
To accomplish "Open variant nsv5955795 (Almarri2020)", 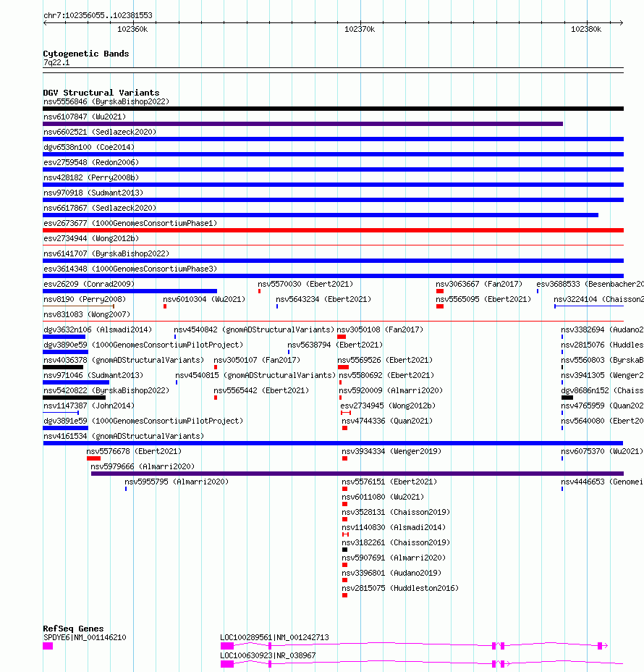I will 177,482.
